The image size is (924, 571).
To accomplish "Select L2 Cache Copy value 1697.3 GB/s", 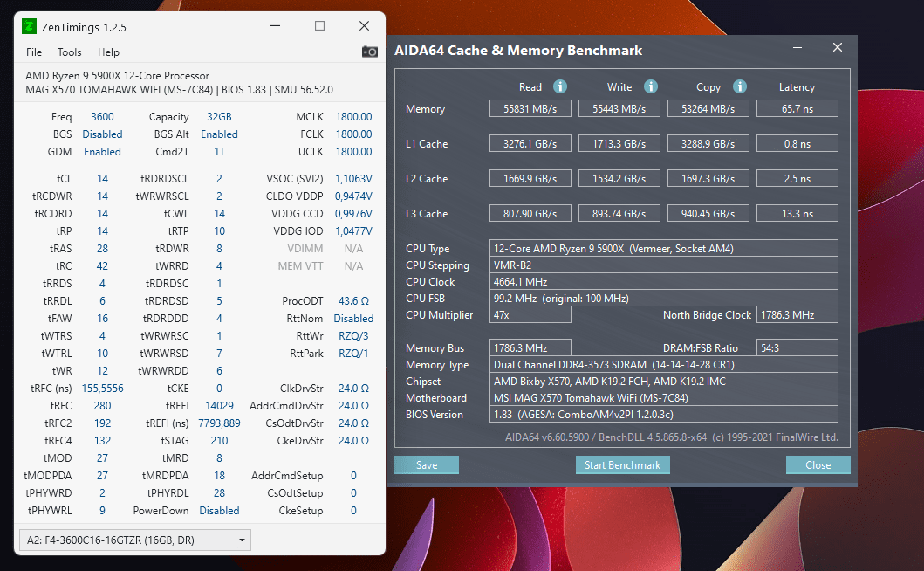I will (x=708, y=178).
